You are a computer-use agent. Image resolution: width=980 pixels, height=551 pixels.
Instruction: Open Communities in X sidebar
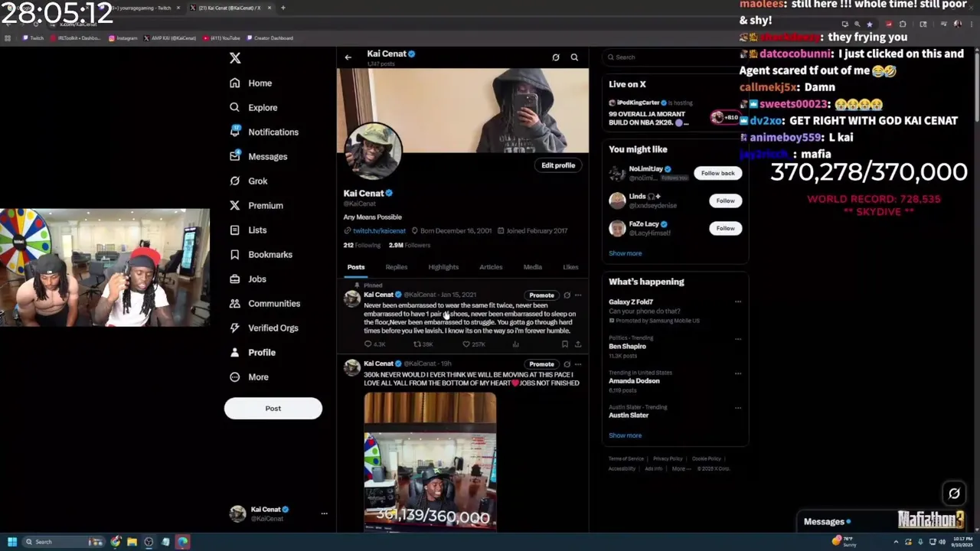tap(265, 303)
